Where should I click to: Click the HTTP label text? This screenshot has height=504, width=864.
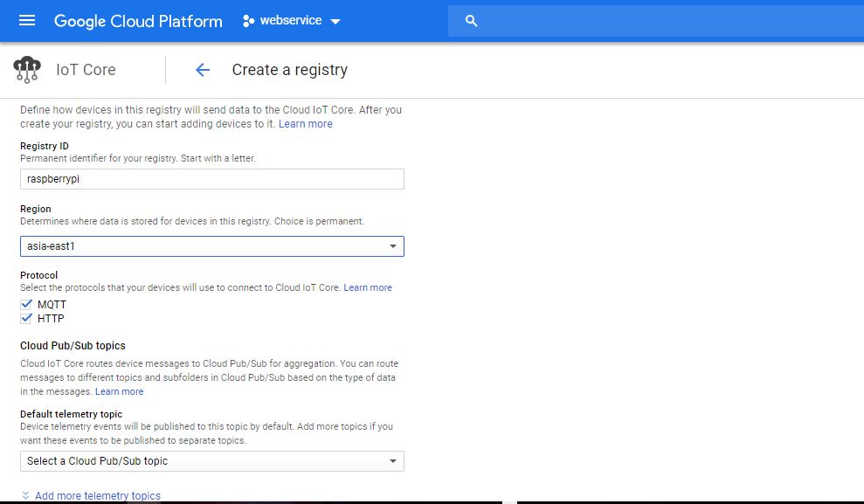(51, 318)
